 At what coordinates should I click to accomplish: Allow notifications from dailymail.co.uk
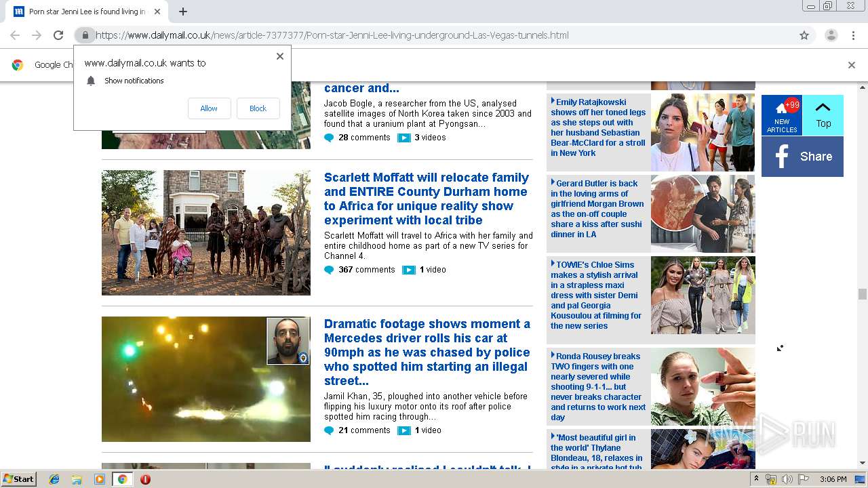[209, 108]
